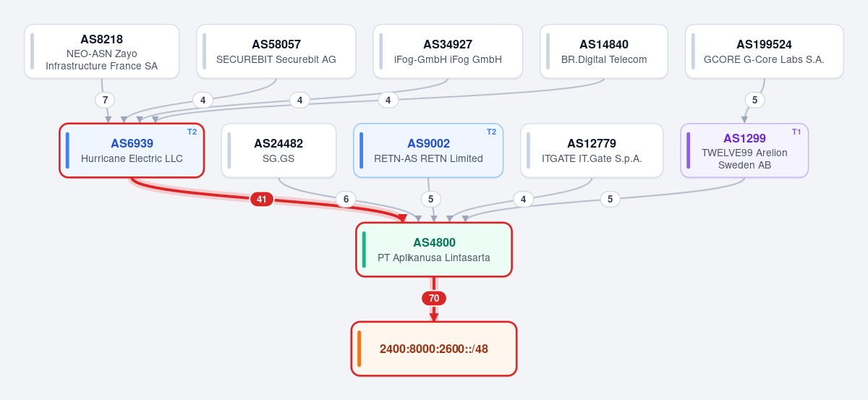868x400 pixels.
Task: Select the AS6939 Hurricane Electric node
Action: (132, 150)
